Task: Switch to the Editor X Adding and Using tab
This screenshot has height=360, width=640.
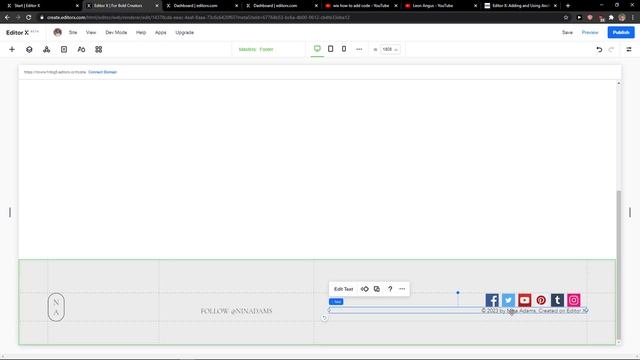Action: tap(520, 6)
